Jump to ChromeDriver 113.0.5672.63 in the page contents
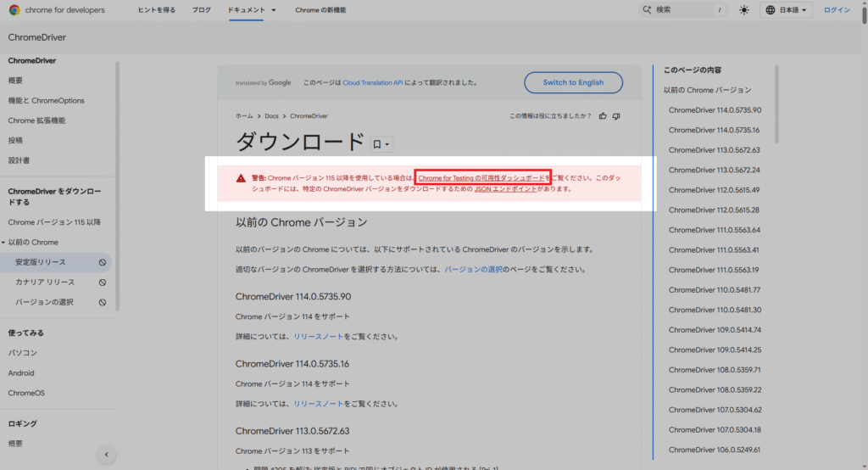Image resolution: width=868 pixels, height=470 pixels. click(x=714, y=149)
